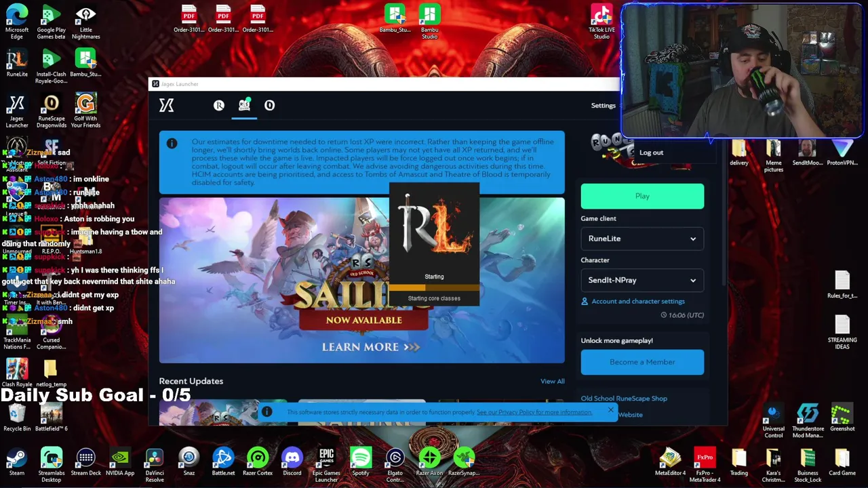Open the delivery folder
Image resolution: width=868 pixels, height=488 pixels.
click(739, 152)
